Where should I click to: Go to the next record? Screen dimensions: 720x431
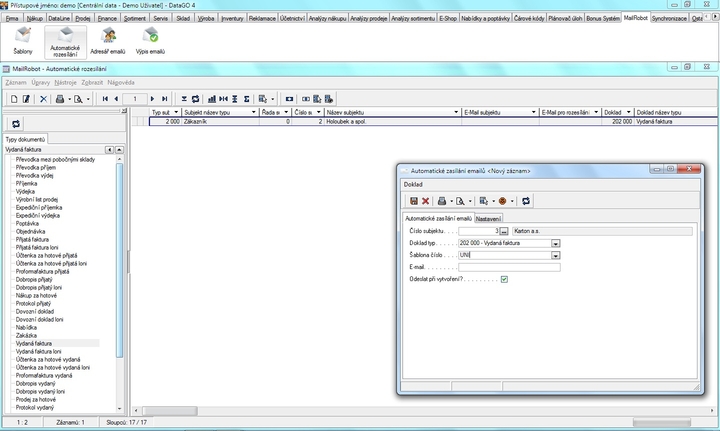pyautogui.click(x=152, y=99)
